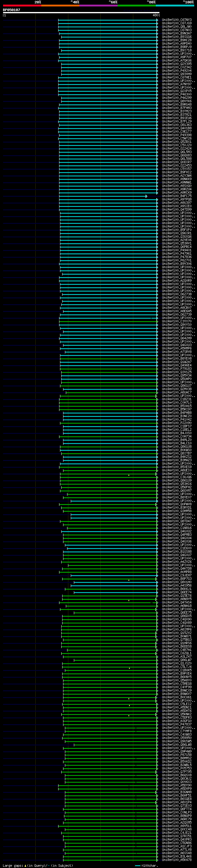
Task: Open hit UniRef100_B9N3A7
Action: (x=176, y=33)
